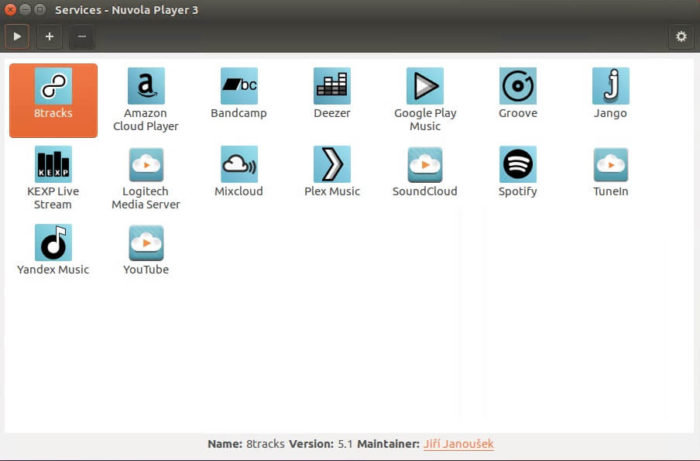Select KEXP Live Stream service
This screenshot has width=700, height=461.
pos(53,164)
